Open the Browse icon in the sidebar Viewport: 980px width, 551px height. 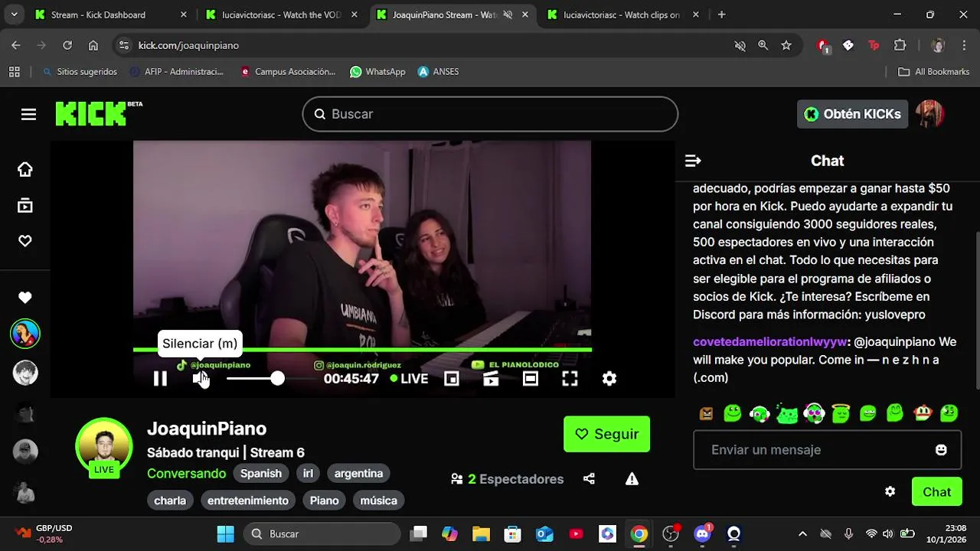pyautogui.click(x=25, y=205)
